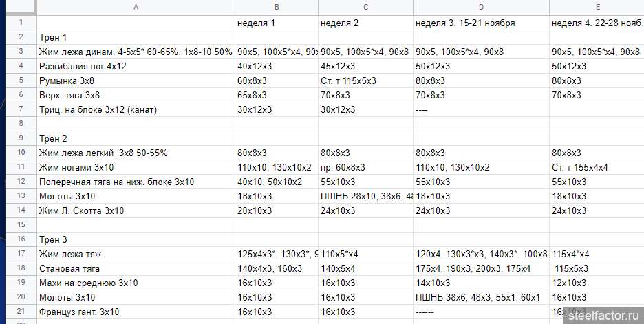Select row 3 via its row number
Screen dimensions: 644x324
click(18, 52)
